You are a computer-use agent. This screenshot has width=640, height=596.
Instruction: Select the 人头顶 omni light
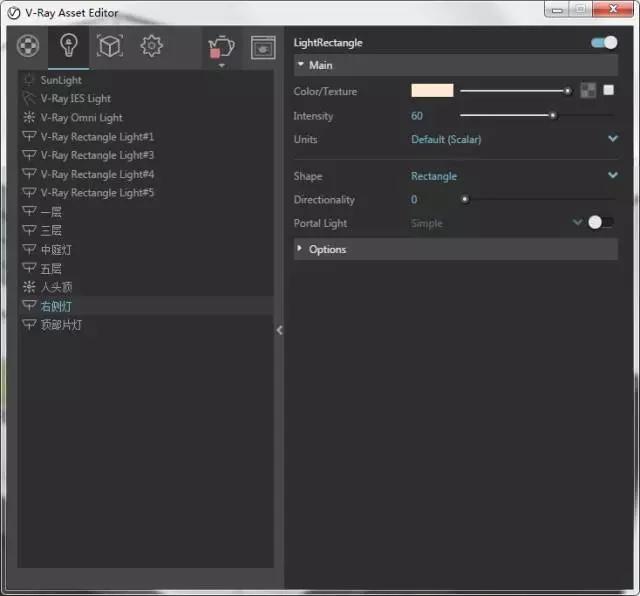click(145, 287)
